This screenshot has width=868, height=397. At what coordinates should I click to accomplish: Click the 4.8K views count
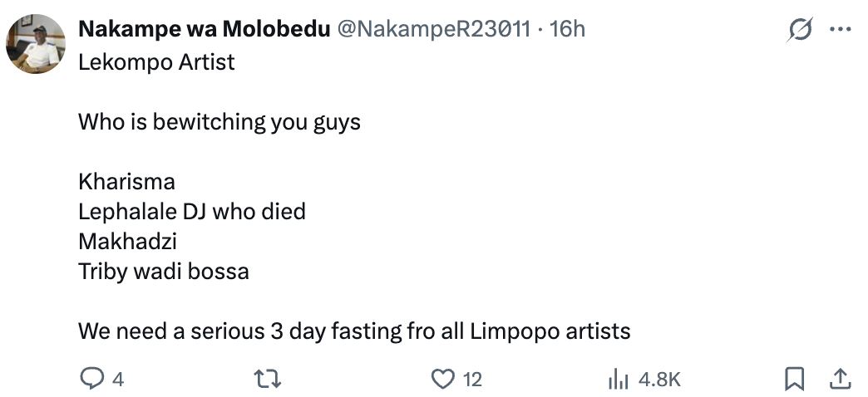click(x=659, y=380)
